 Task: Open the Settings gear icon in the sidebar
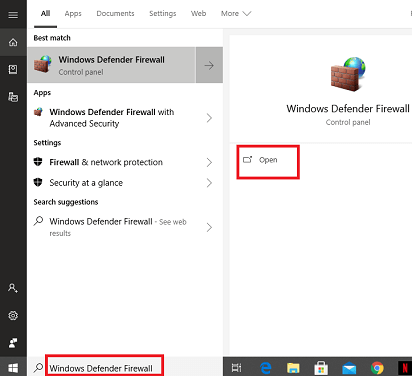(x=13, y=315)
